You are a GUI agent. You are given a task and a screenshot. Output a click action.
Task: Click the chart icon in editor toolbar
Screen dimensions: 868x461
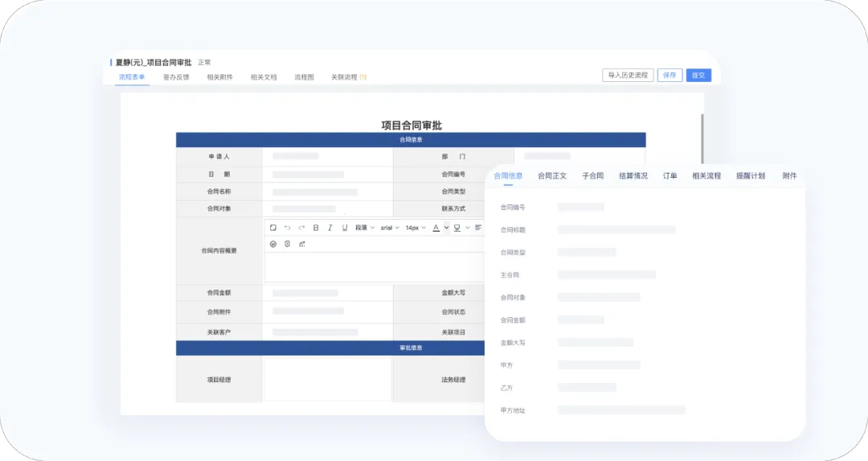click(x=302, y=244)
